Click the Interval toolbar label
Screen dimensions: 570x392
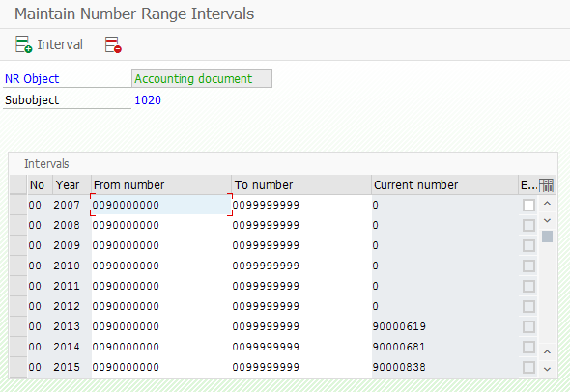pos(60,44)
